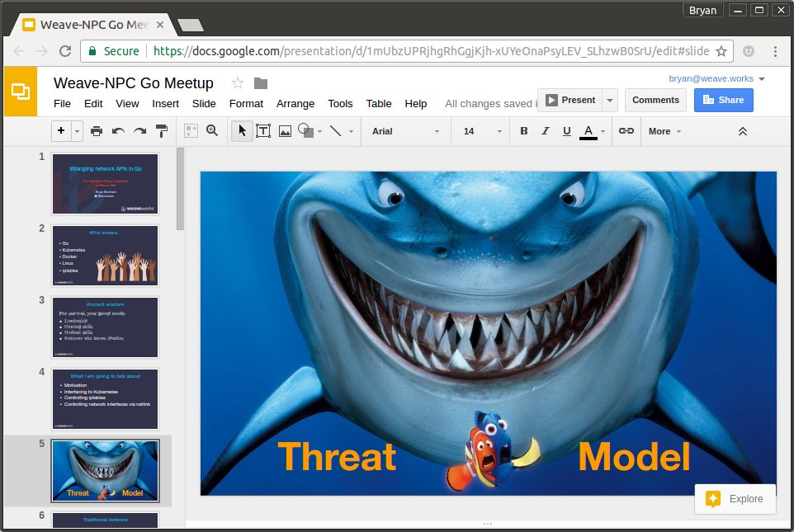Click the filmstrip vertical scrollbar

click(180, 189)
